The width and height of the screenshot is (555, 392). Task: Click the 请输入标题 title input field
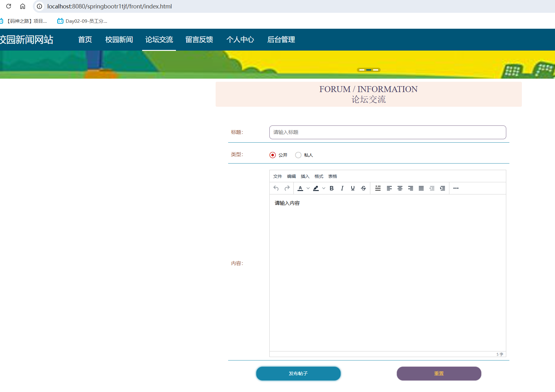pyautogui.click(x=387, y=132)
